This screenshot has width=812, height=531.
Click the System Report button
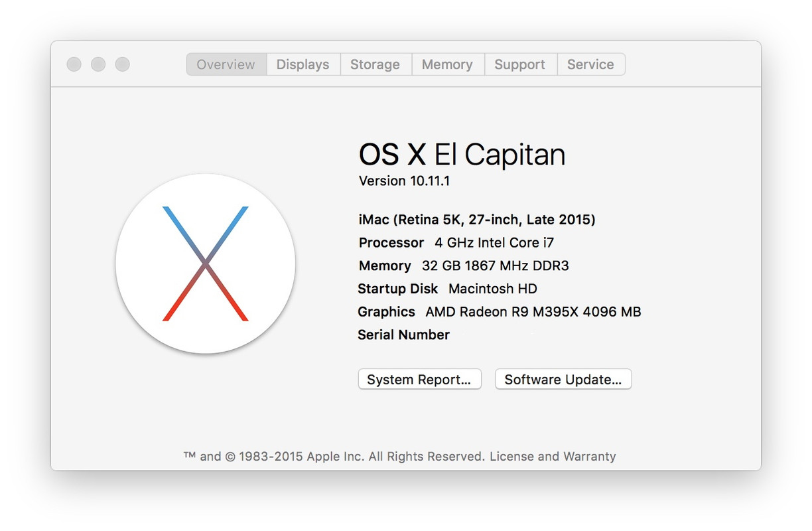[x=419, y=380]
